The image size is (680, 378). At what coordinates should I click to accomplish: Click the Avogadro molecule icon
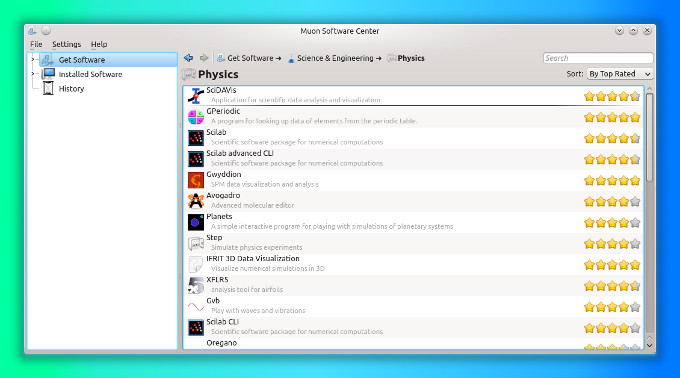click(196, 201)
